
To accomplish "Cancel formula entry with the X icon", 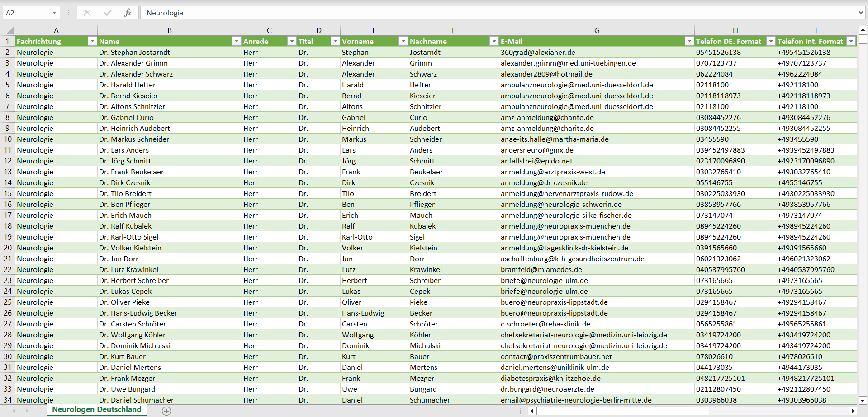I will (x=87, y=13).
